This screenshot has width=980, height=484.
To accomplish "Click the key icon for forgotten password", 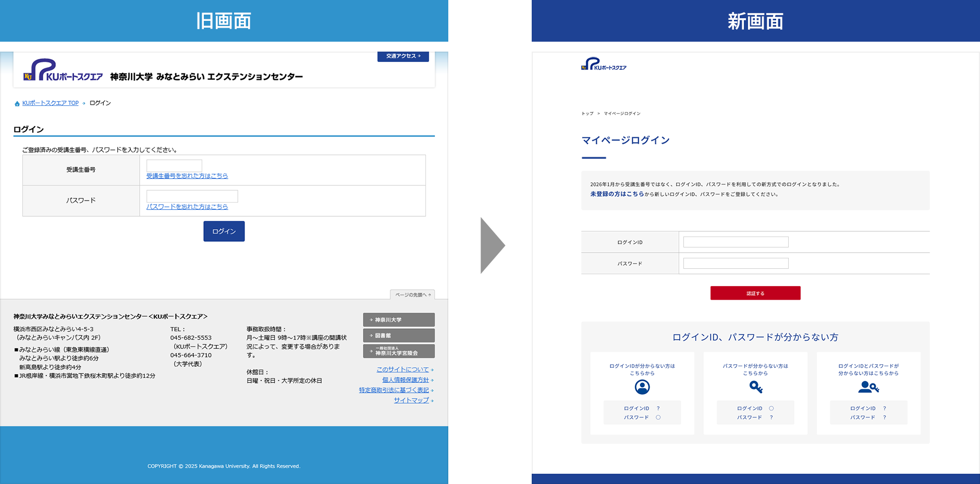I will click(x=755, y=387).
